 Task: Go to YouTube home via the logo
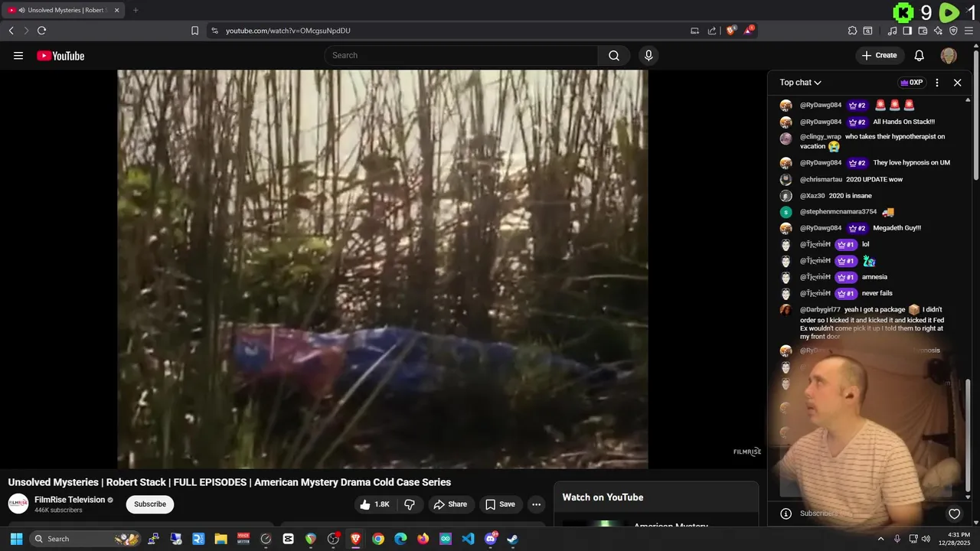(60, 56)
